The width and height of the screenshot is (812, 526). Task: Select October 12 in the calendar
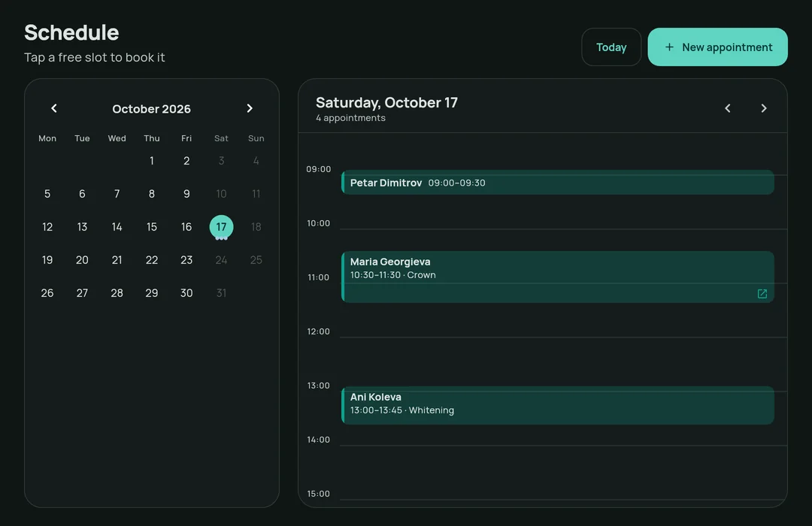pos(47,227)
